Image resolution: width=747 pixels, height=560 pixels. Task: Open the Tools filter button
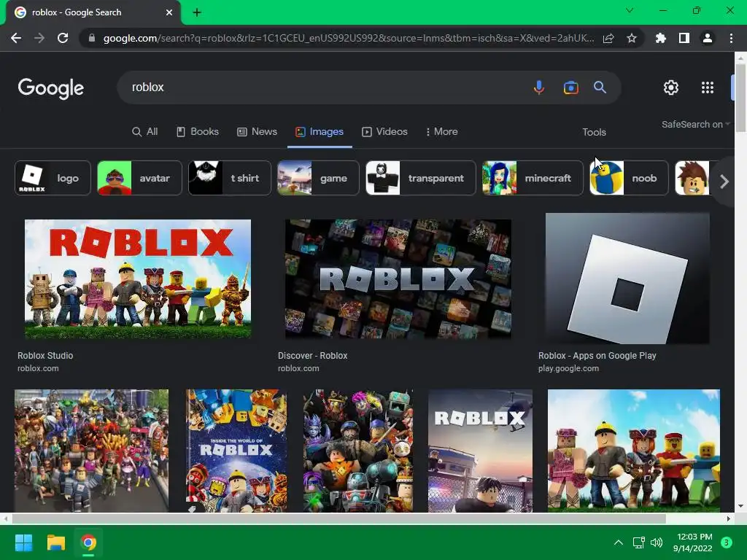[x=594, y=133]
